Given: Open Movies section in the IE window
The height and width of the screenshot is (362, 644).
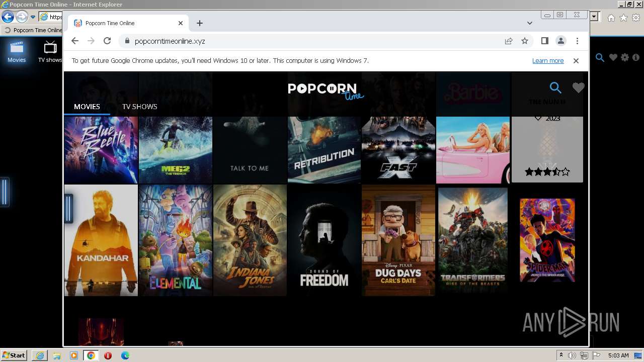Looking at the screenshot, I should (17, 52).
